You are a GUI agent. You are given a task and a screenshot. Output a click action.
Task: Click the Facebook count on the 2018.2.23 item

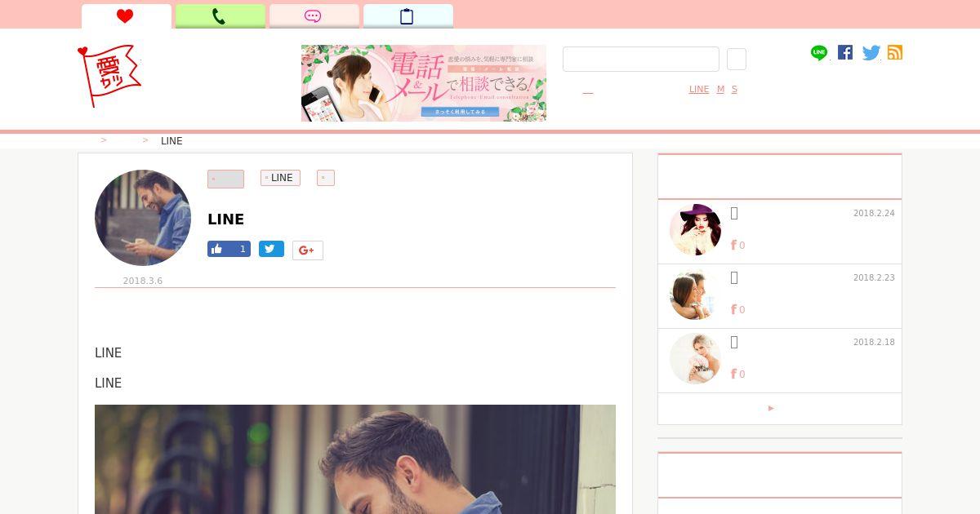click(737, 309)
